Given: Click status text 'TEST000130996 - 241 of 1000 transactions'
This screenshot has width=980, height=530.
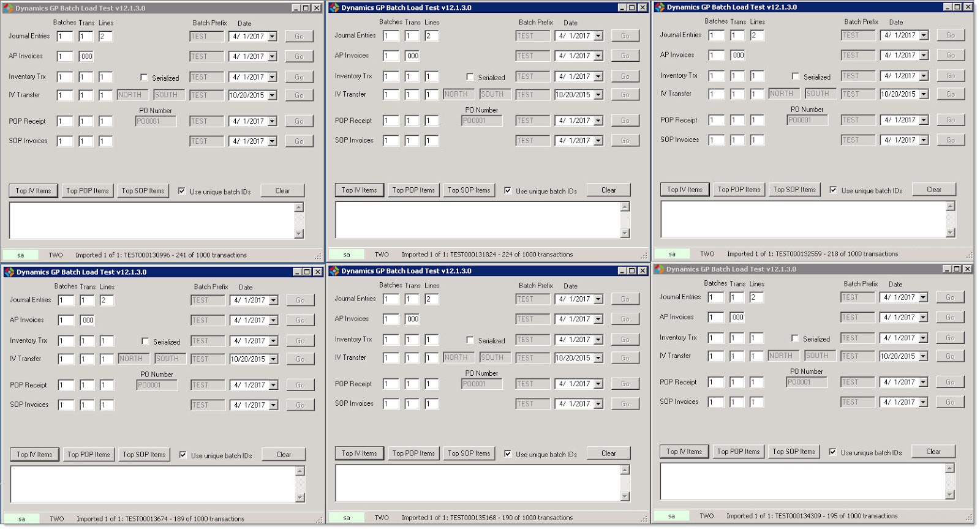Looking at the screenshot, I should tap(186, 255).
